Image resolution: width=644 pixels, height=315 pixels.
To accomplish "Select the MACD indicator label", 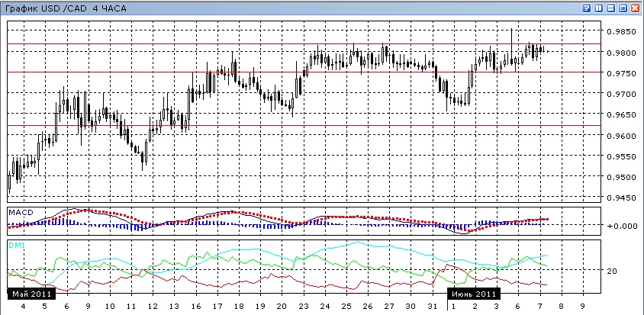I will (21, 212).
